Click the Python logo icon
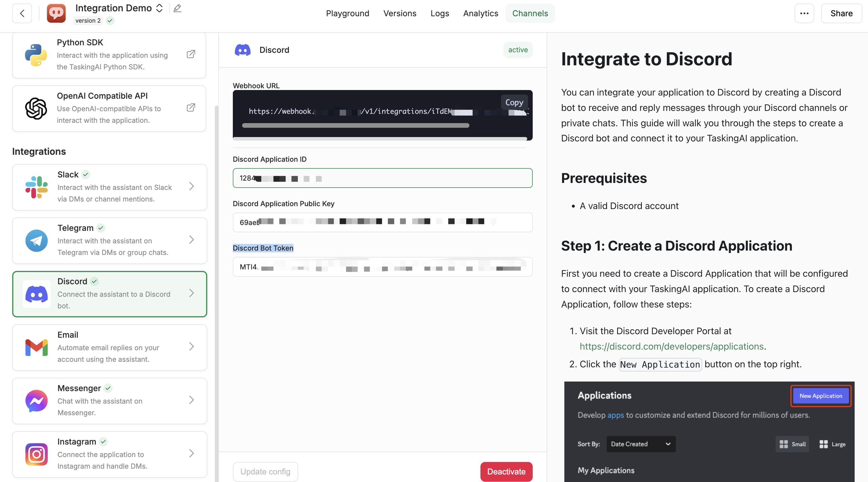Image resolution: width=868 pixels, height=482 pixels. (36, 55)
